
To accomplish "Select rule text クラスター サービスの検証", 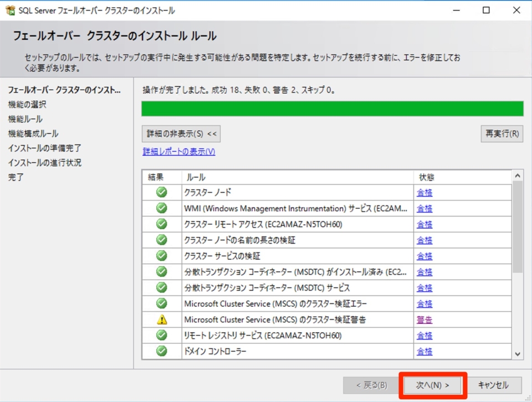I will [x=222, y=256].
